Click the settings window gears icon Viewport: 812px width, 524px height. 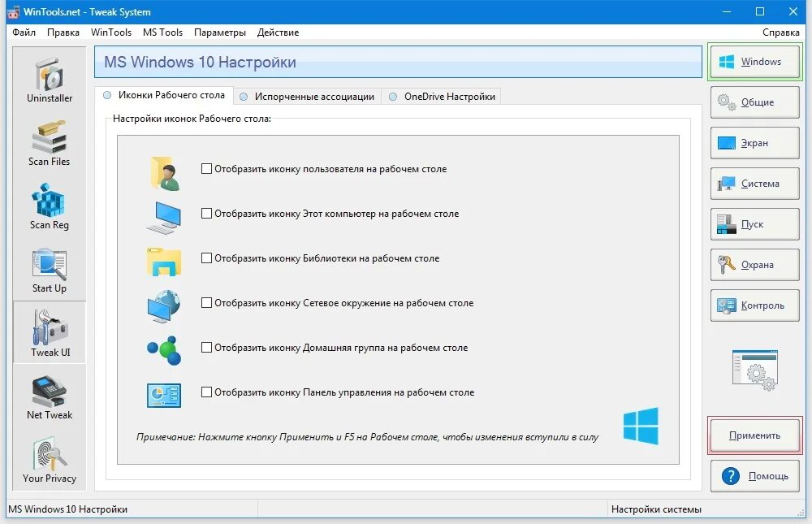pyautogui.click(x=755, y=370)
